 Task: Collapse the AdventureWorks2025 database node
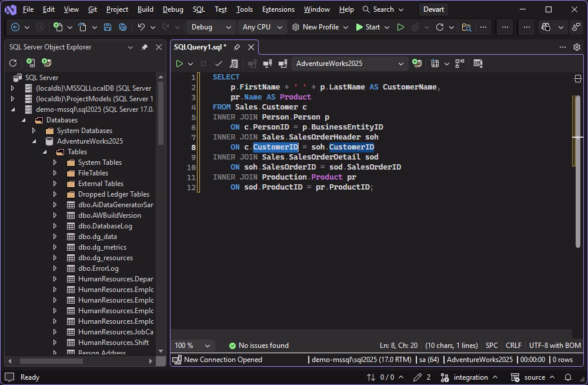pos(34,141)
